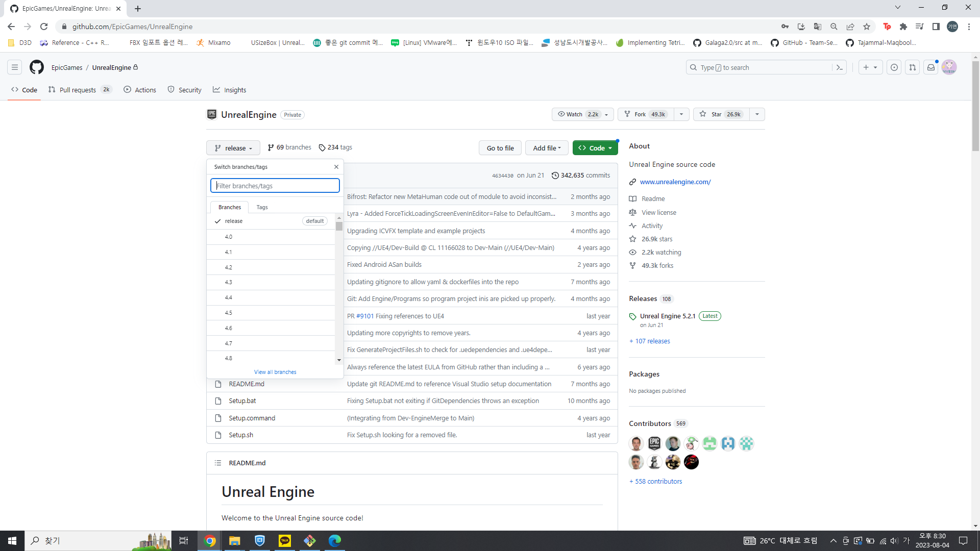The width and height of the screenshot is (980, 551).
Task: Open Chrome extensions puzzle icon
Action: 903,27
